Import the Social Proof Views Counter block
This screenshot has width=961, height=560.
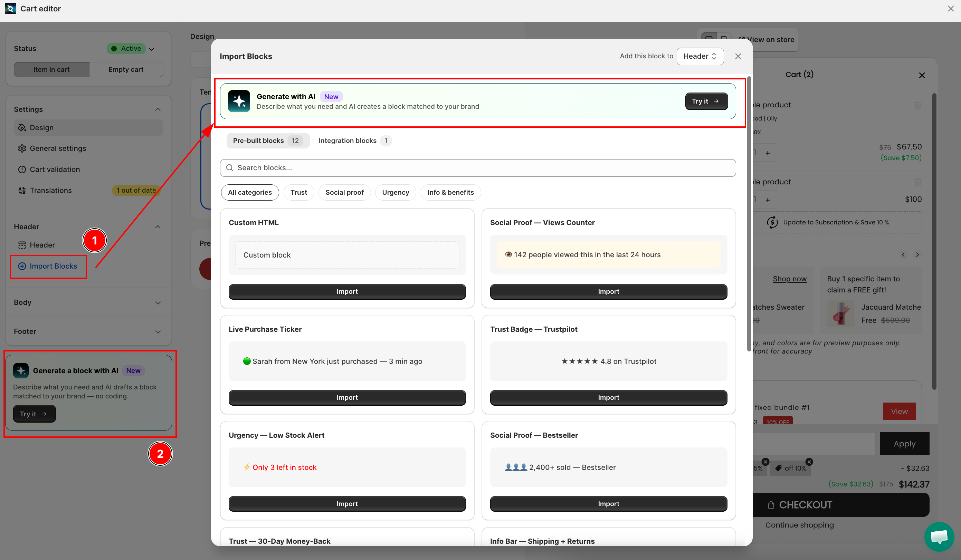pyautogui.click(x=608, y=292)
